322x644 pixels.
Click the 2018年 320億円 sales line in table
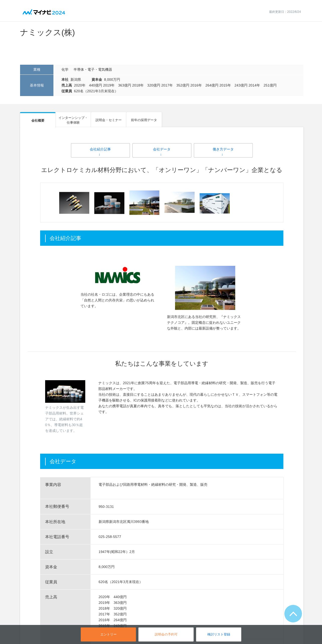pos(113,608)
